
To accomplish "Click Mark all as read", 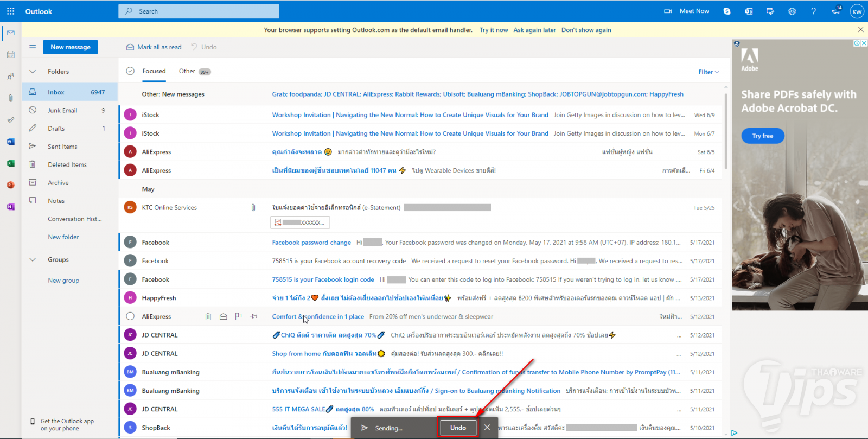I will 154,47.
